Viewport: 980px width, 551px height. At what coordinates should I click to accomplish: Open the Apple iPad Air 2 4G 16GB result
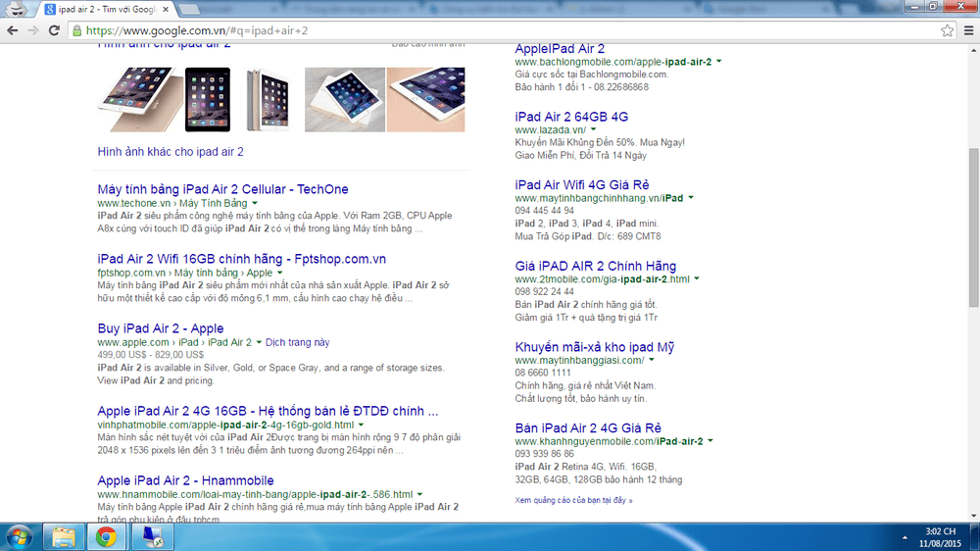click(x=268, y=410)
